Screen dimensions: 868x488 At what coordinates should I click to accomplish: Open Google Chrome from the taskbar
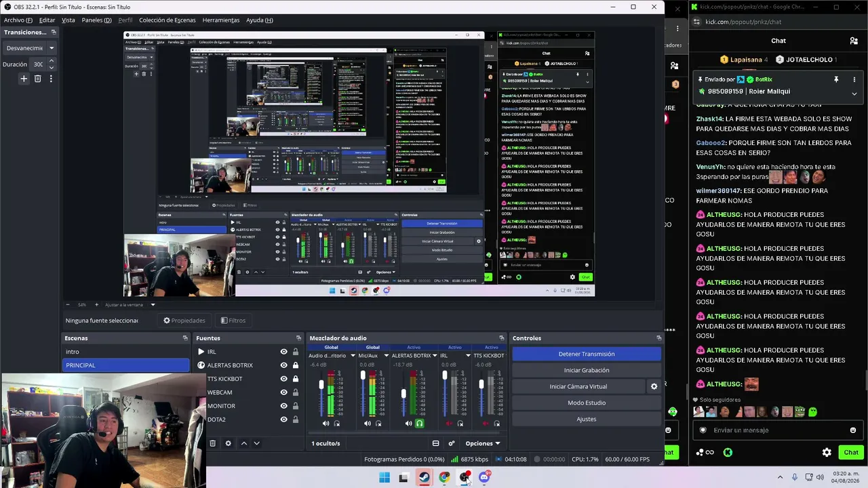(444, 477)
